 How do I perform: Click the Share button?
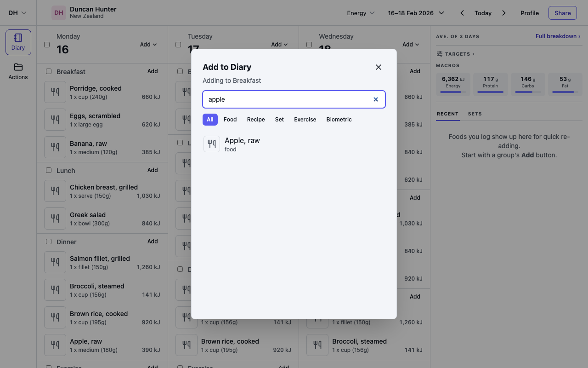[x=563, y=13]
